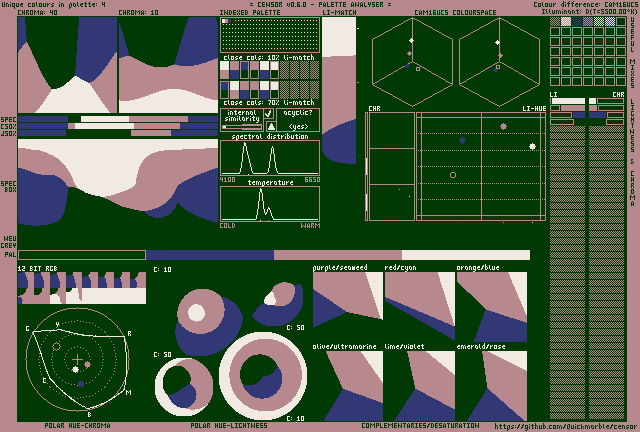Click the SPEC percentage bar

tap(118, 119)
